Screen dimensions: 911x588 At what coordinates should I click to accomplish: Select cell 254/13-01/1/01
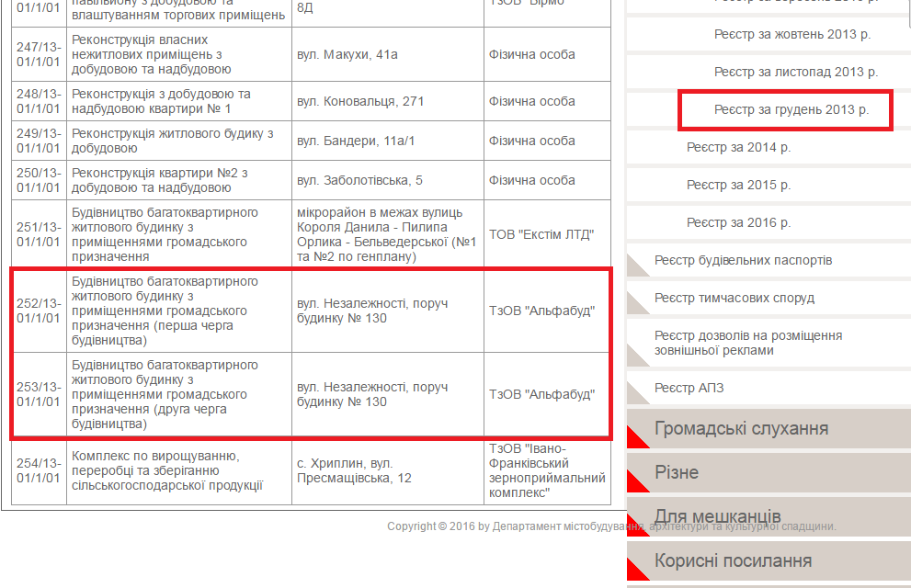39,470
